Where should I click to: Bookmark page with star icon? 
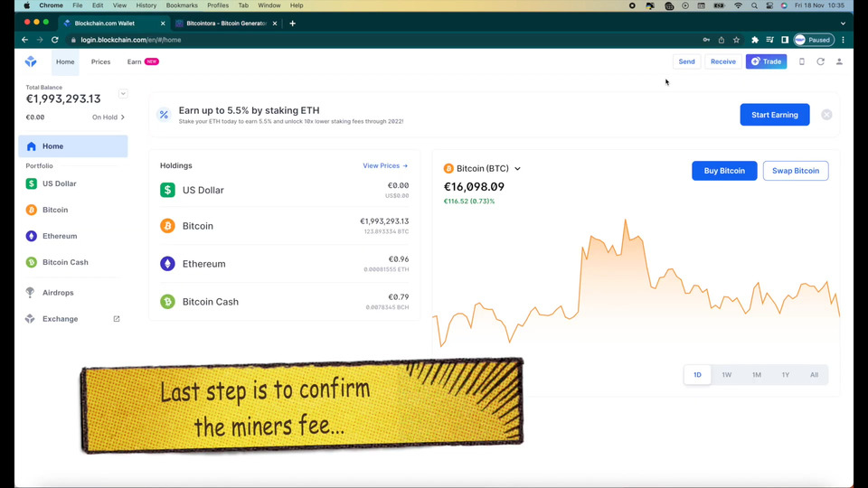click(x=736, y=40)
